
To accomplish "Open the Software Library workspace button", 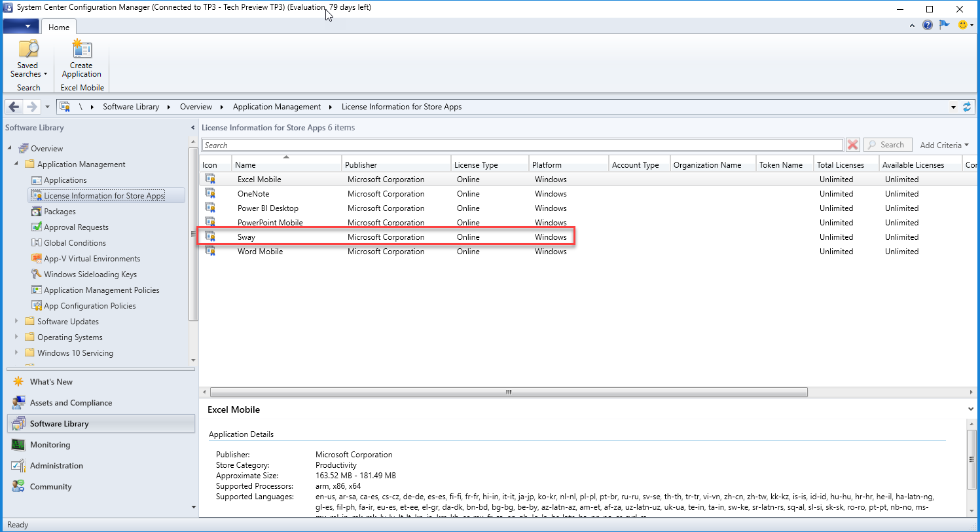I will point(101,424).
